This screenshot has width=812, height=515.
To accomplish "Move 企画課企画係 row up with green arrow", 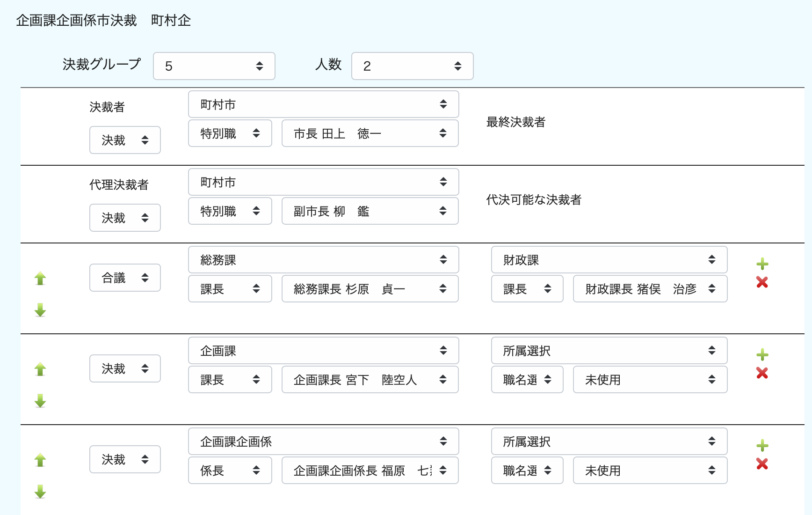I will (x=40, y=460).
